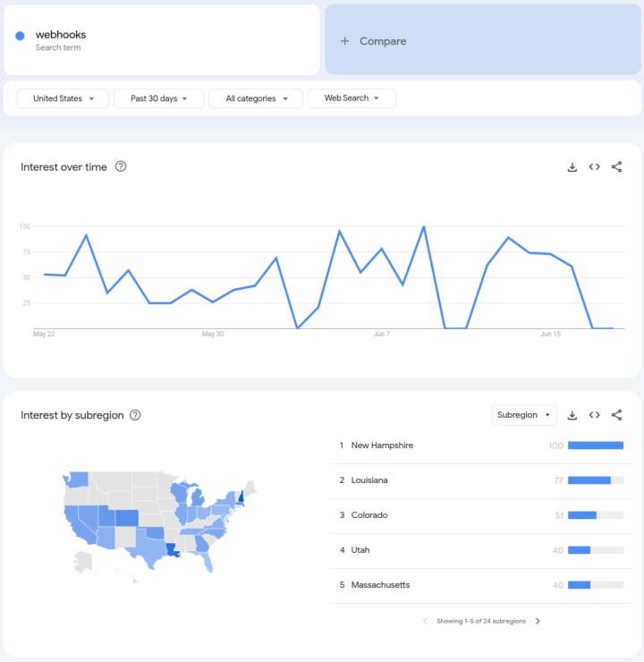The height and width of the screenshot is (662, 644).
Task: Download Interest over time data
Action: coord(572,167)
